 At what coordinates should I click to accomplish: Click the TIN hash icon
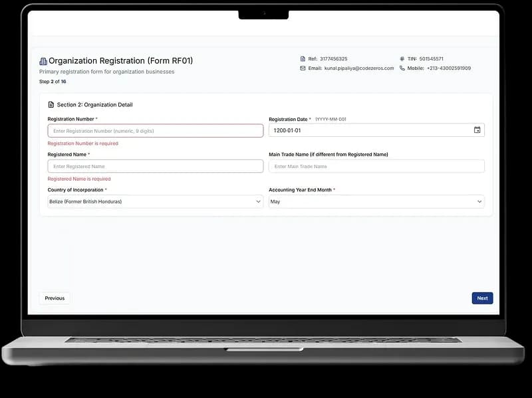402,59
